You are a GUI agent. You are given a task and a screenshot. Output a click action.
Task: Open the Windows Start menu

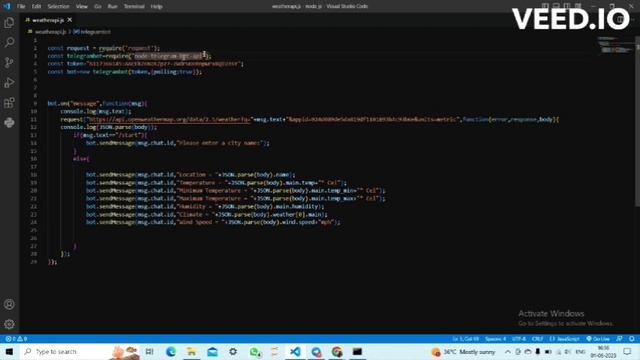click(9, 351)
